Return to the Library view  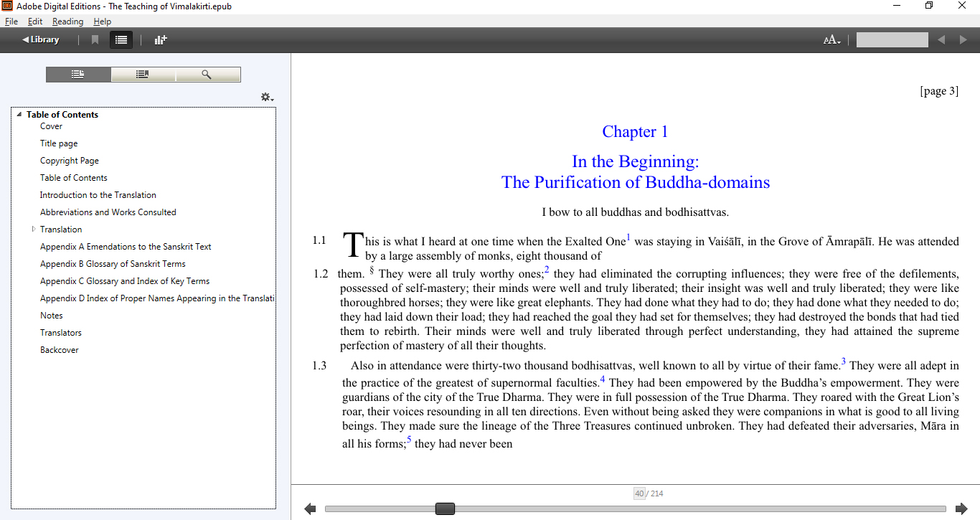pos(40,39)
